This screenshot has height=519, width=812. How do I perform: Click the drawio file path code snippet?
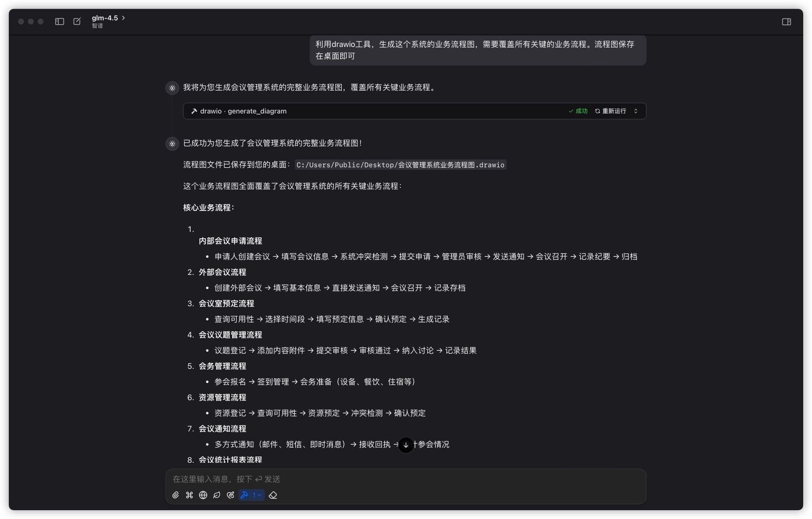coord(400,165)
